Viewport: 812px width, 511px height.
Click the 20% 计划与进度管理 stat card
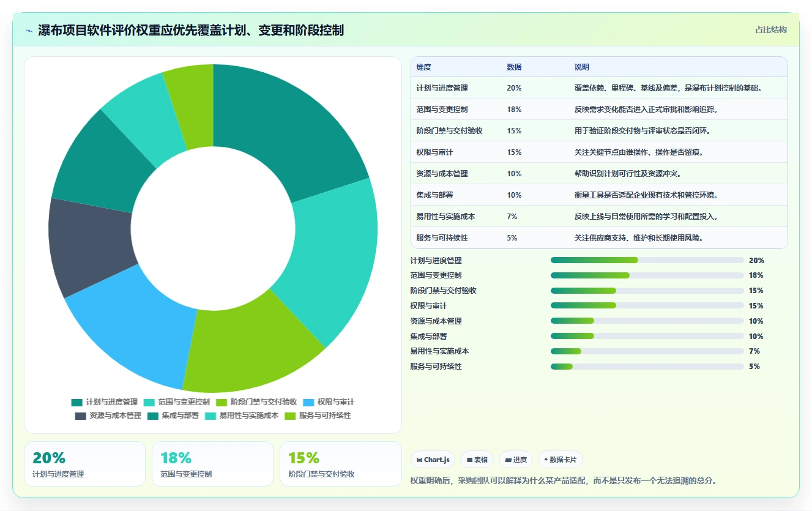(84, 464)
